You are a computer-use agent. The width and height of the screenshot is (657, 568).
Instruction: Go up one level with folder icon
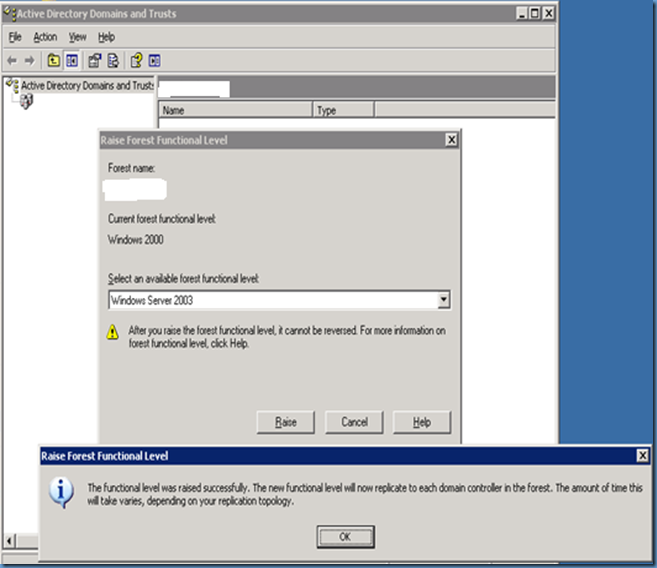pos(53,61)
